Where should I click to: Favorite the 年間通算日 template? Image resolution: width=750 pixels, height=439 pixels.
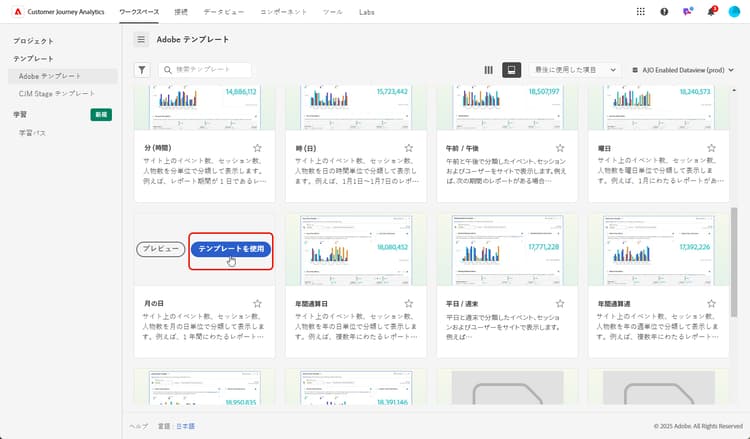pos(408,303)
